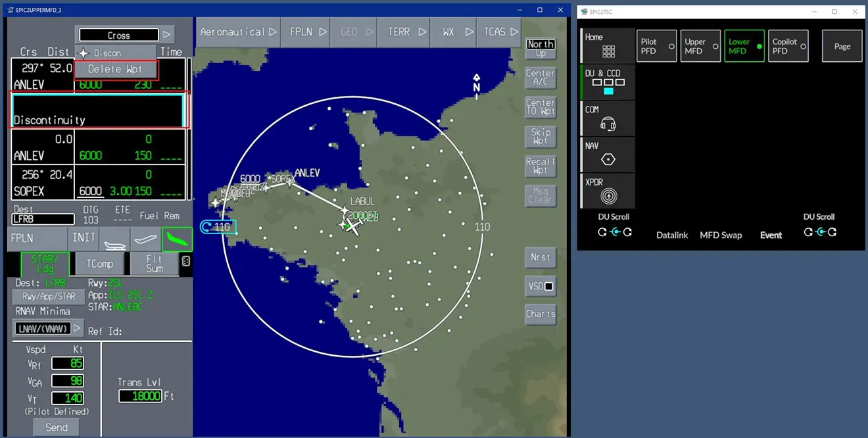The height and width of the screenshot is (438, 868).
Task: Select the takeoff flight phase icon
Action: [115, 239]
